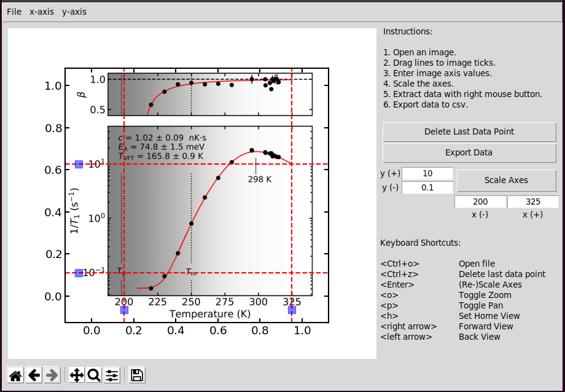Click the Save figure floppy icon
Image resolution: width=565 pixels, height=392 pixels.
pyautogui.click(x=136, y=375)
